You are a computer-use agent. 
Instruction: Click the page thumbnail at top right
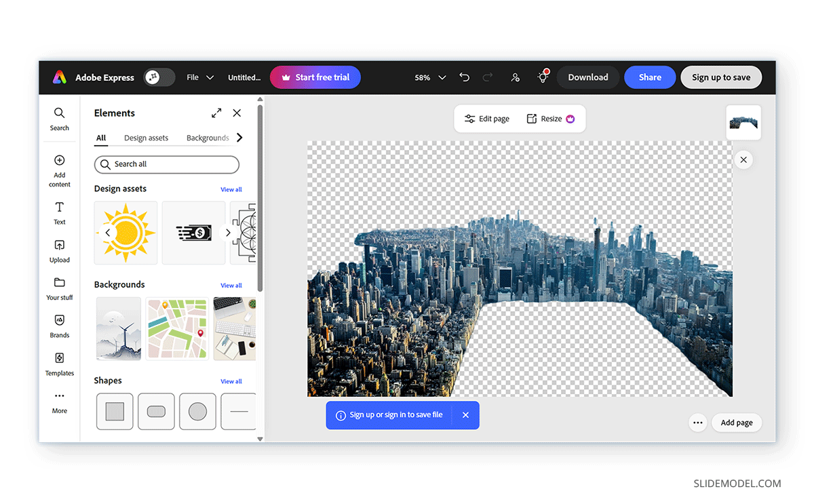pos(743,123)
